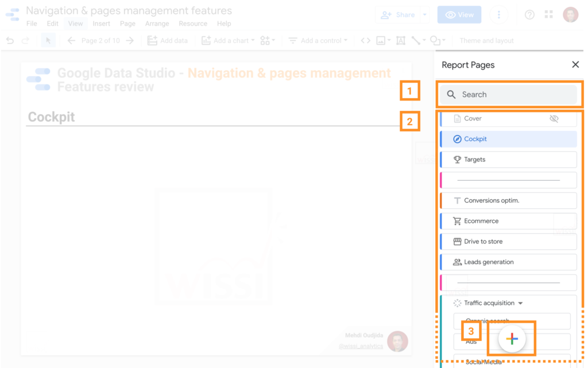Open the shape tool dropdown
Screen dimensions: 588x368
438,40
